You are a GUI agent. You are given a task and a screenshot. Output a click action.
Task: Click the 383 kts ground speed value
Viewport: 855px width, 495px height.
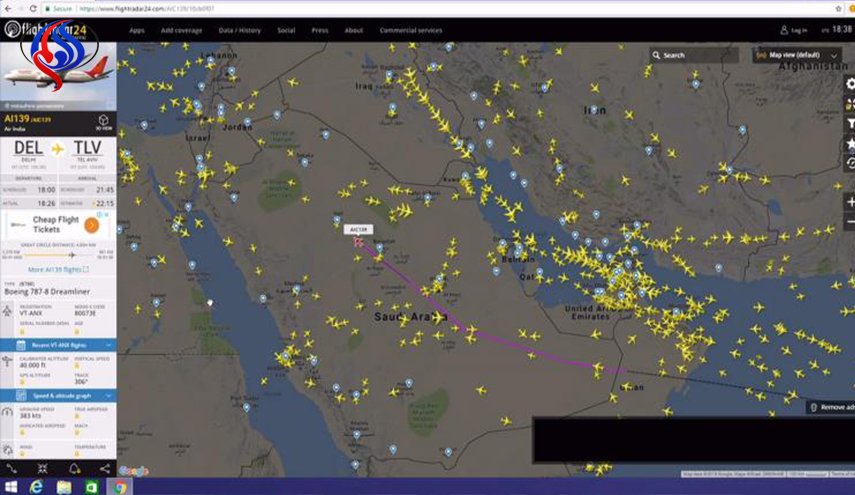coord(31,416)
